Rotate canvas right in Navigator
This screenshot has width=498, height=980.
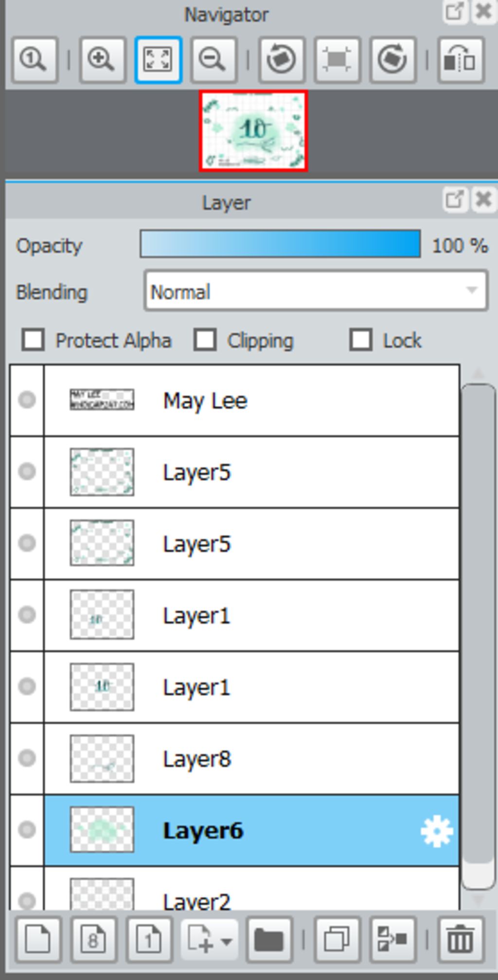click(x=393, y=60)
